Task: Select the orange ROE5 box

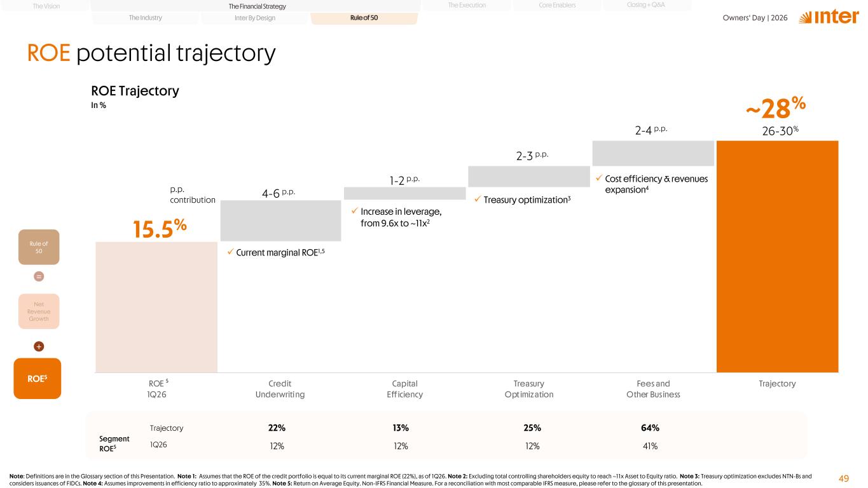Action: point(38,378)
